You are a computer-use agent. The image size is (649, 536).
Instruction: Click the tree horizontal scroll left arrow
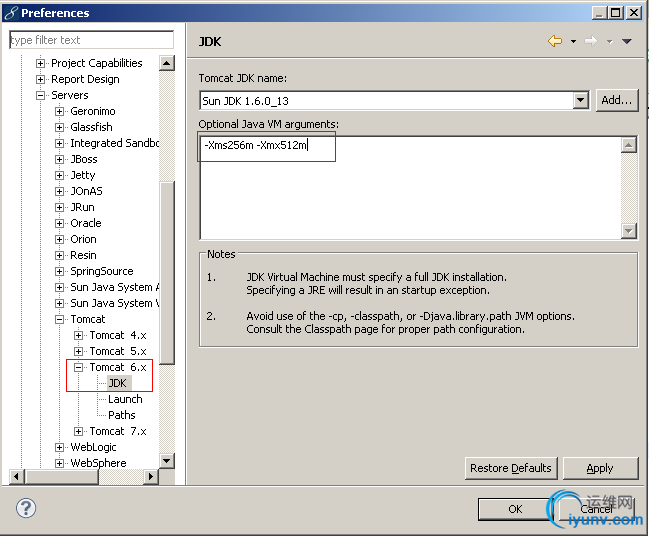click(x=16, y=476)
